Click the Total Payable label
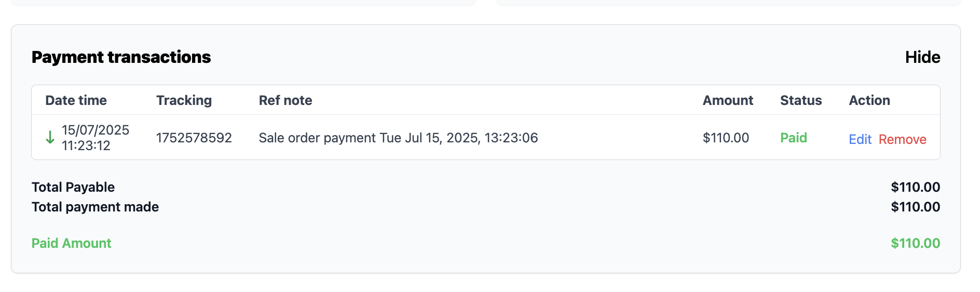This screenshot has width=980, height=292. tap(73, 187)
